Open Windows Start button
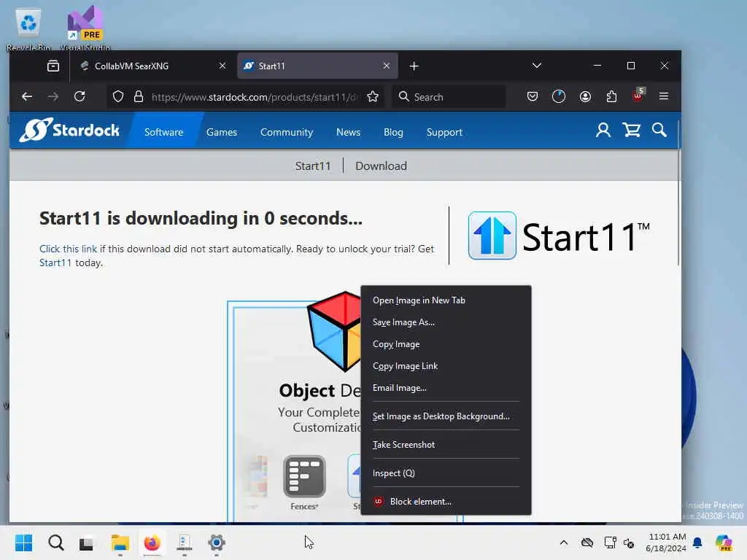The height and width of the screenshot is (560, 747). (x=24, y=542)
